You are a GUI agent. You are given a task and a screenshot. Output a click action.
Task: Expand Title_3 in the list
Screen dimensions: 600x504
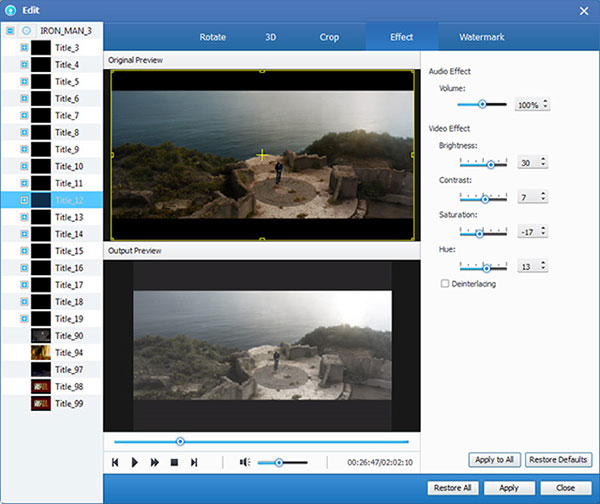click(24, 48)
